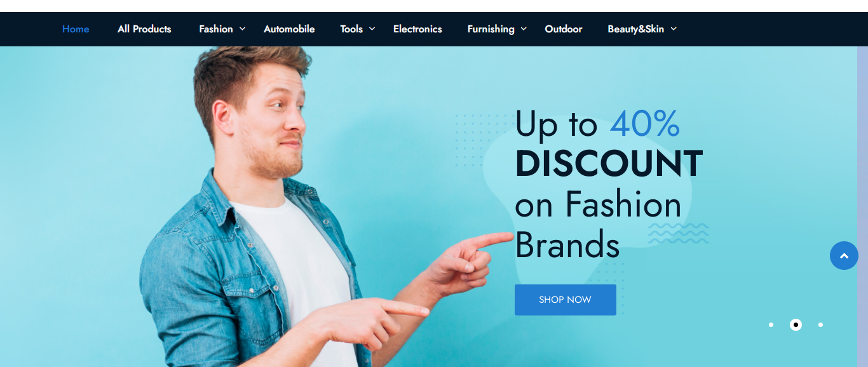Click the vertical scrollbar on the right edge

pyautogui.click(x=862, y=206)
